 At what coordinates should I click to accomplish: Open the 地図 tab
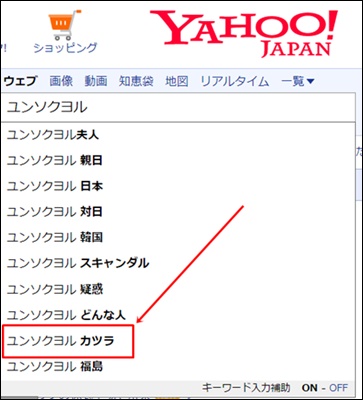[x=177, y=81]
